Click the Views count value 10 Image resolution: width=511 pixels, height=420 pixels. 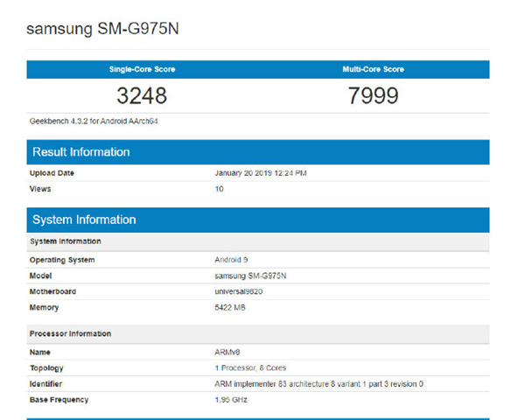tap(219, 189)
